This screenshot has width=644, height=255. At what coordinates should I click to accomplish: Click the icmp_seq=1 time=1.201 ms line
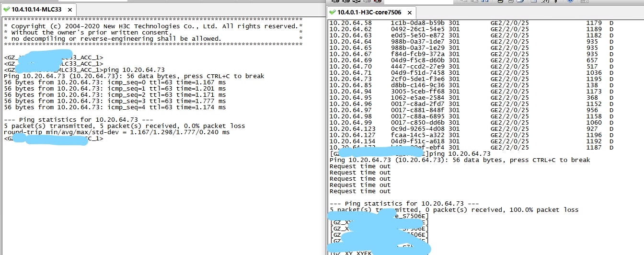pos(115,89)
